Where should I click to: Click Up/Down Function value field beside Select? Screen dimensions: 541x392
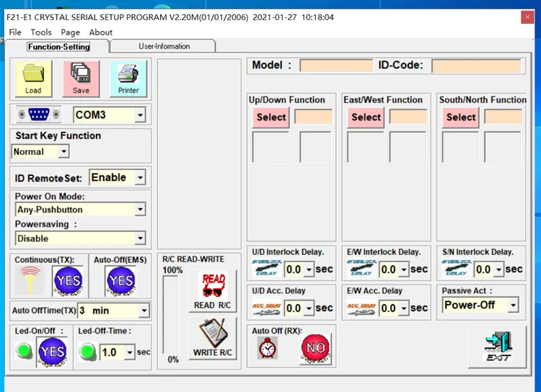pos(313,117)
